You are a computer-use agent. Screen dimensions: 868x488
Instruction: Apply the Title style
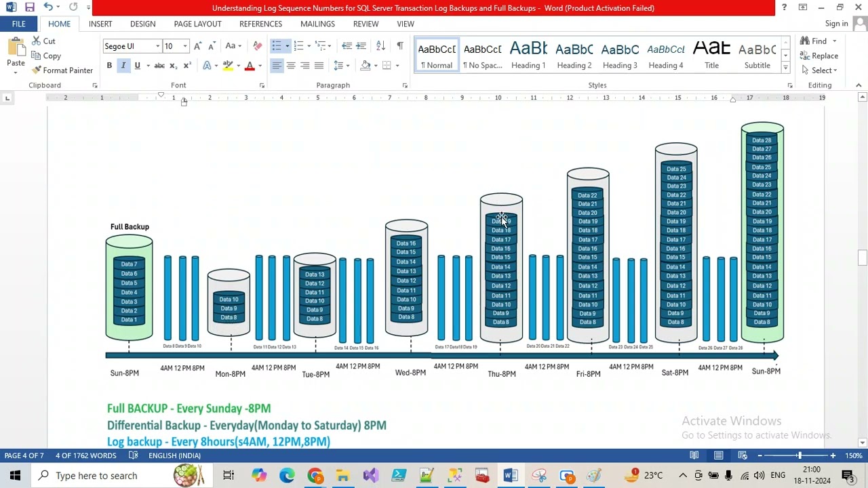711,55
